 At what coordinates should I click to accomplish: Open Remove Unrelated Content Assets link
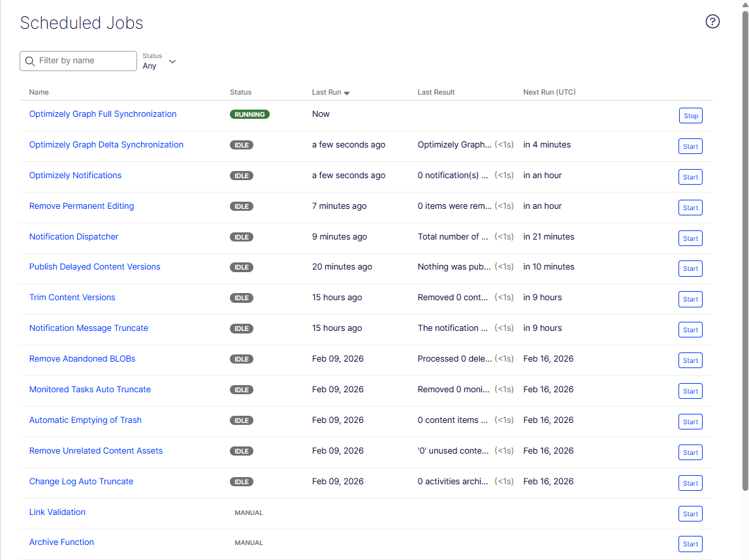96,450
